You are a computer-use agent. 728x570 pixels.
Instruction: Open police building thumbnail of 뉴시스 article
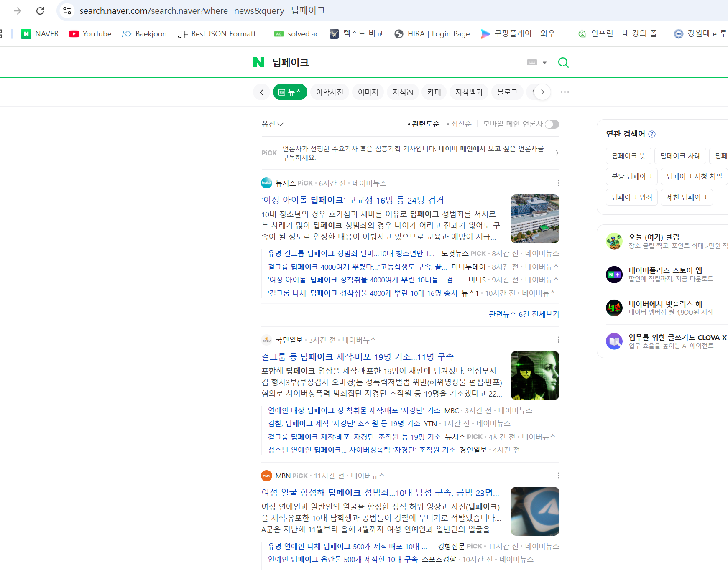point(535,219)
